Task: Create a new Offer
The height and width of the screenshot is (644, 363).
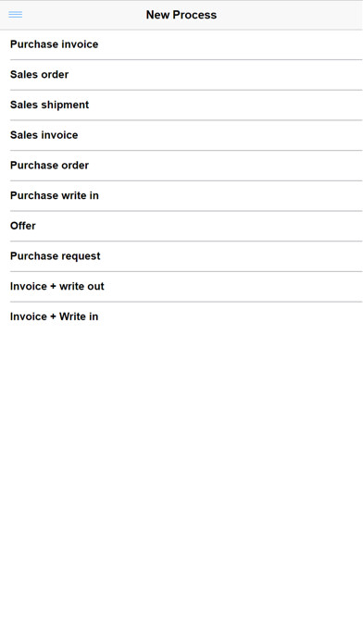Action: (181, 226)
